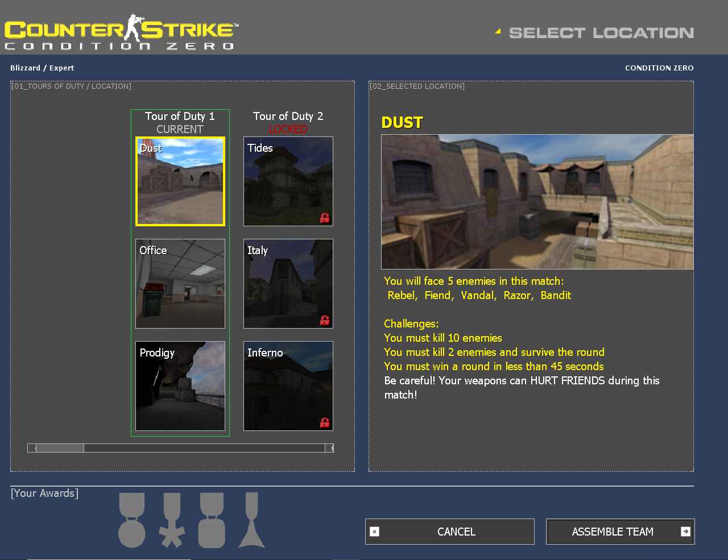Click the [Your Awards] label
This screenshot has height=560, width=728.
44,493
